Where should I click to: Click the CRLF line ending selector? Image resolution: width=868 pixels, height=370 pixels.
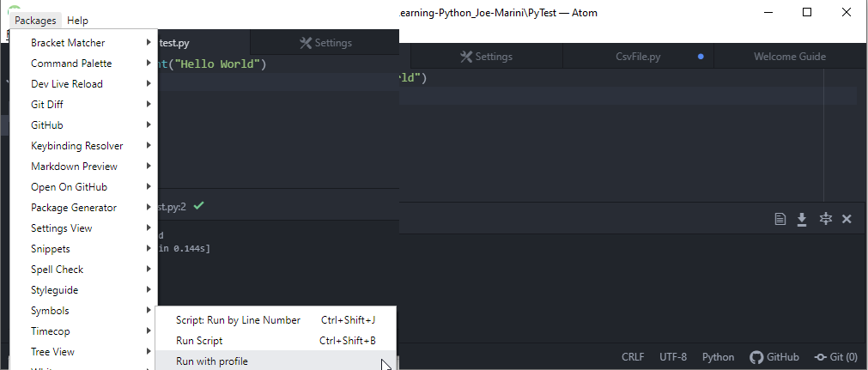pos(633,357)
